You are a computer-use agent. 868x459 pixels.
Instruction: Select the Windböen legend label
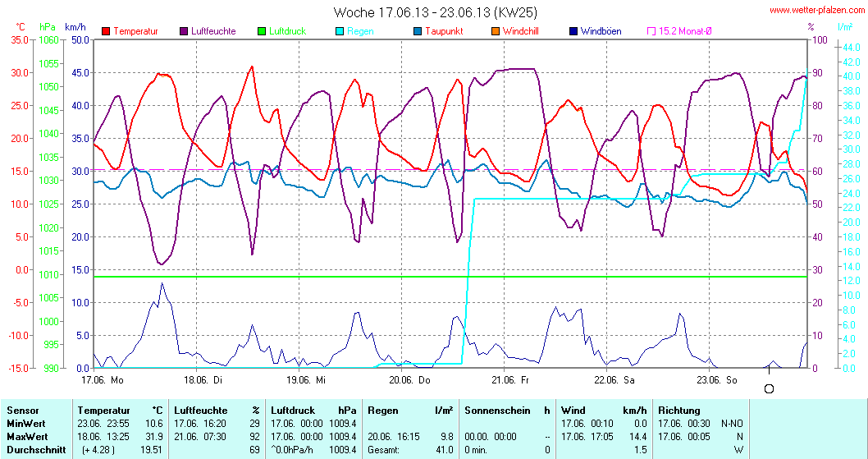[x=601, y=31]
